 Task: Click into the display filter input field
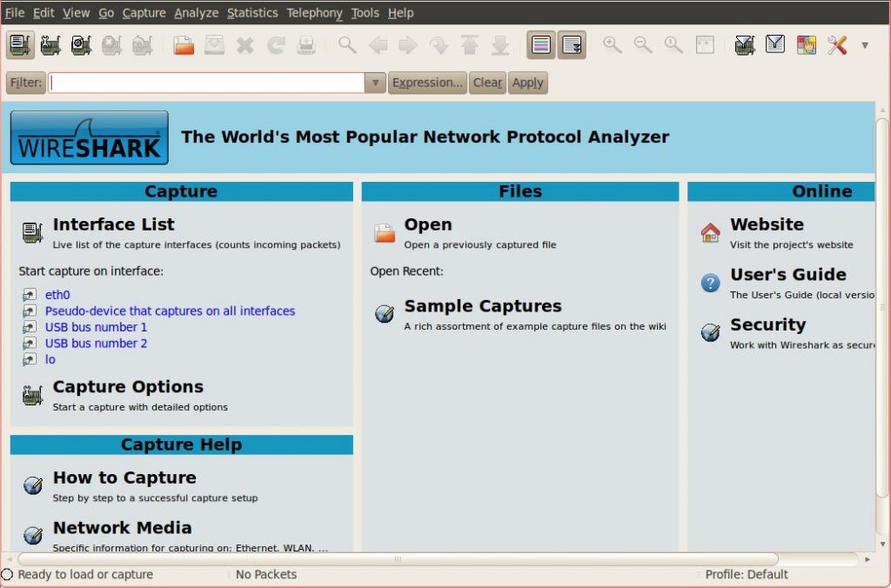[x=206, y=83]
